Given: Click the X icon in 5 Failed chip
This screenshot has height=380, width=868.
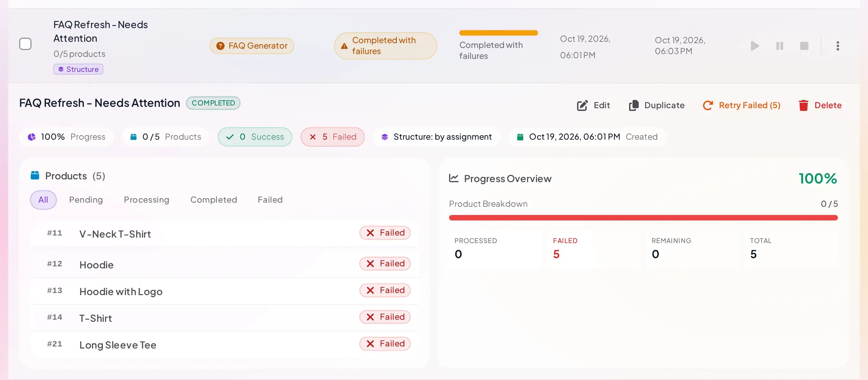Looking at the screenshot, I should pos(313,137).
